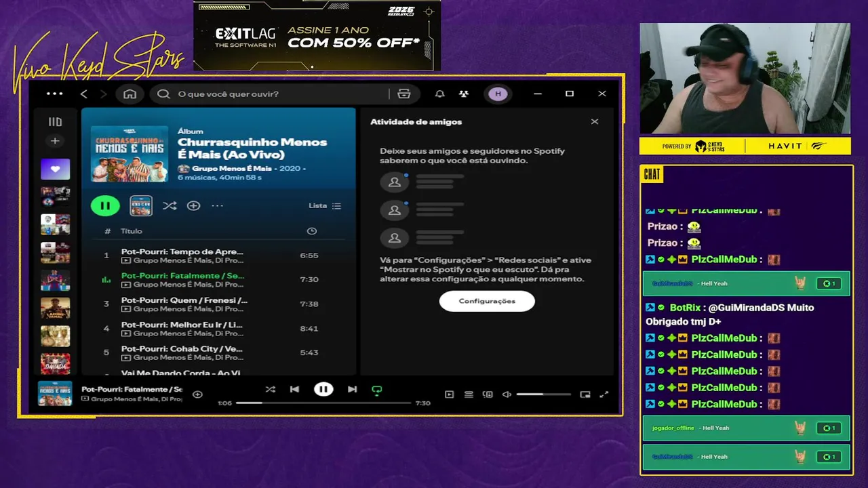Open the Churrasquinho album cover image
The width and height of the screenshot is (868, 488).
pos(130,153)
